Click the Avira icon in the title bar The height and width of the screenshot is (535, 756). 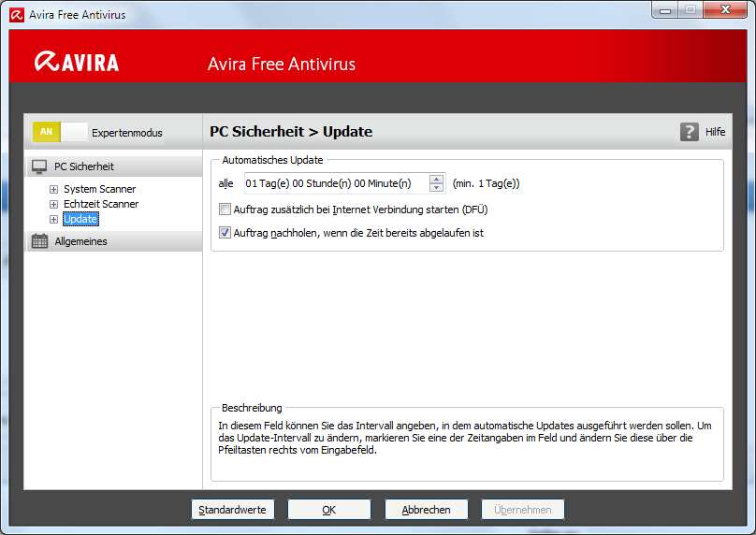[17, 15]
